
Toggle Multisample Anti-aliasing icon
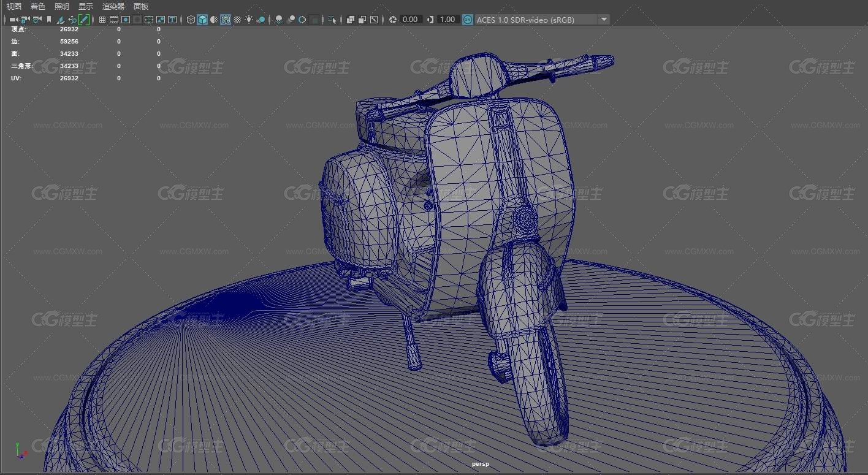coord(302,20)
